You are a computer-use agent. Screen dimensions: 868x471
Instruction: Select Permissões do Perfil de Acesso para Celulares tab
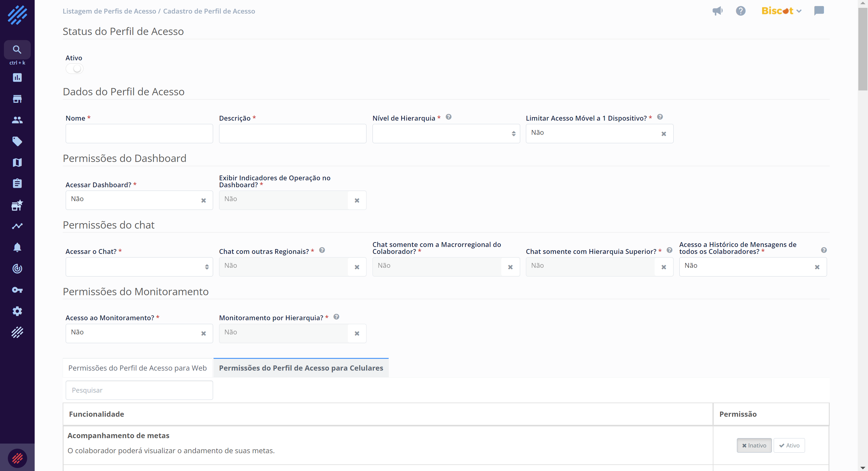point(301,368)
